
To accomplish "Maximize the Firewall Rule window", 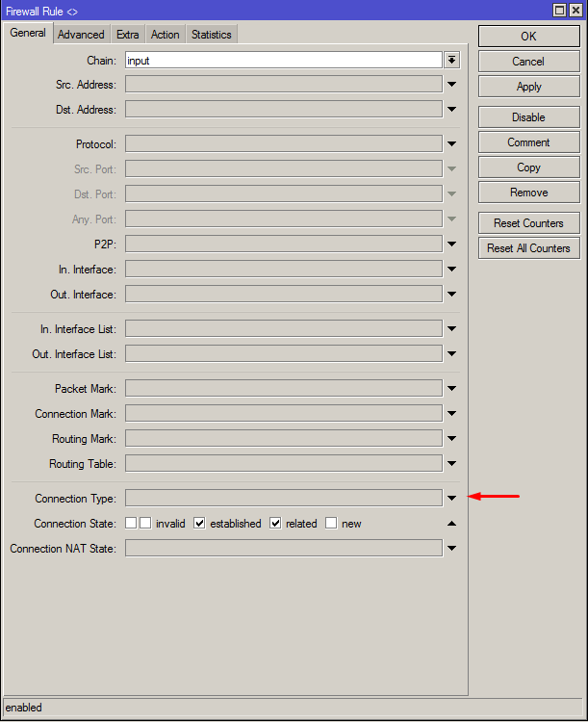I will pos(559,11).
